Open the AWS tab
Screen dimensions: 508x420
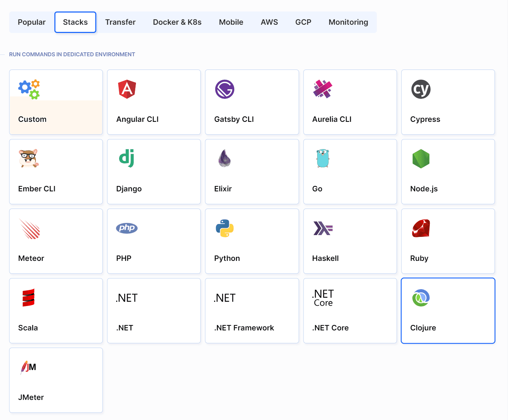coord(269,22)
